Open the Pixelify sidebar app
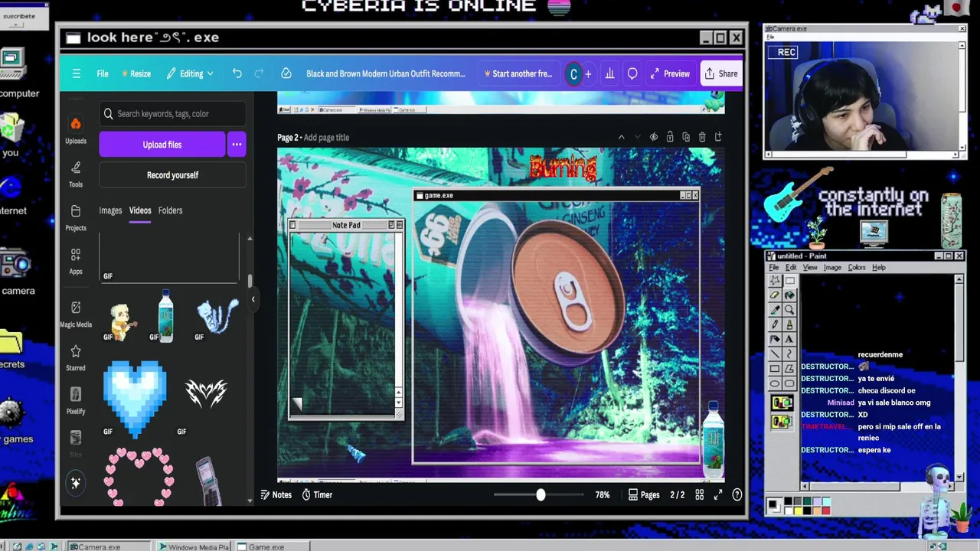 point(76,400)
